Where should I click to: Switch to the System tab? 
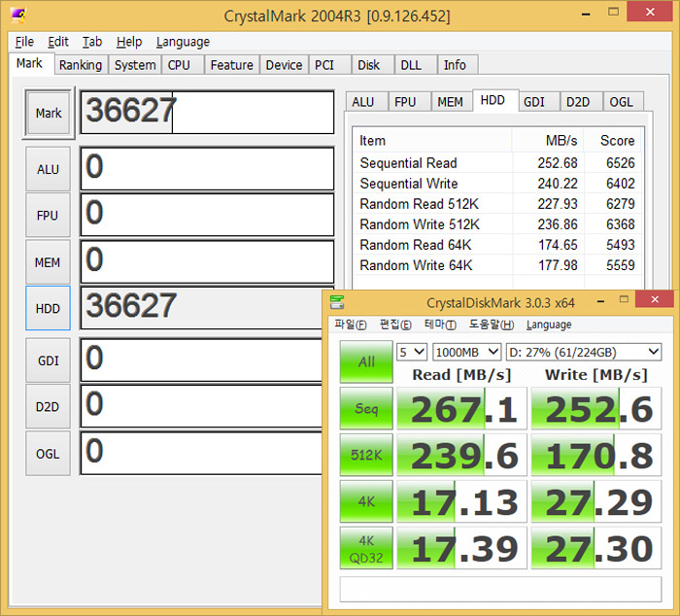[x=135, y=65]
